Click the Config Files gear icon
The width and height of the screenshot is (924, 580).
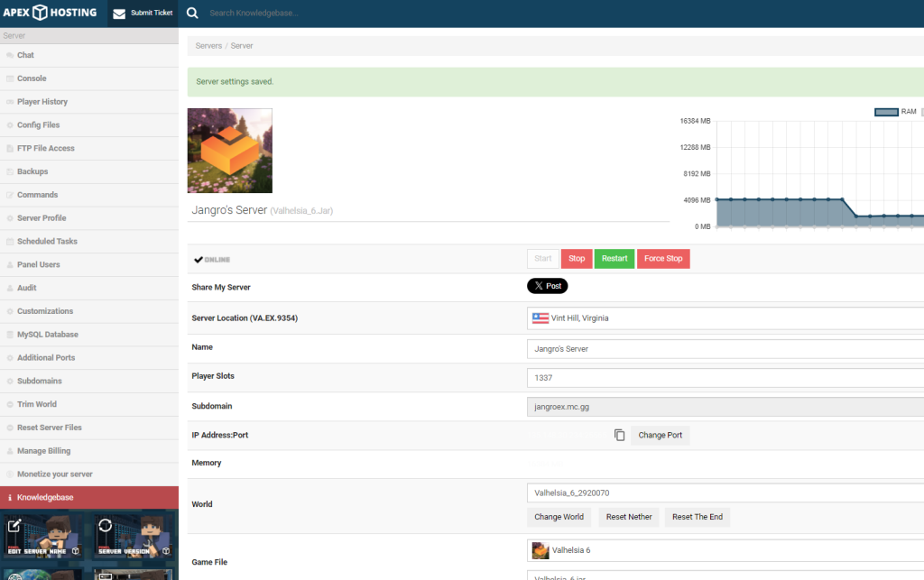10,124
